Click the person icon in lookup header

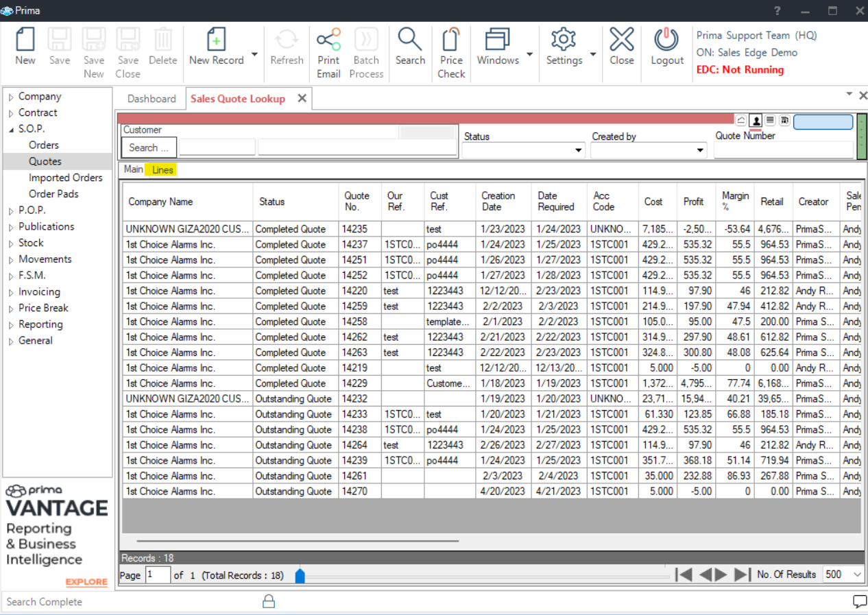pos(756,121)
